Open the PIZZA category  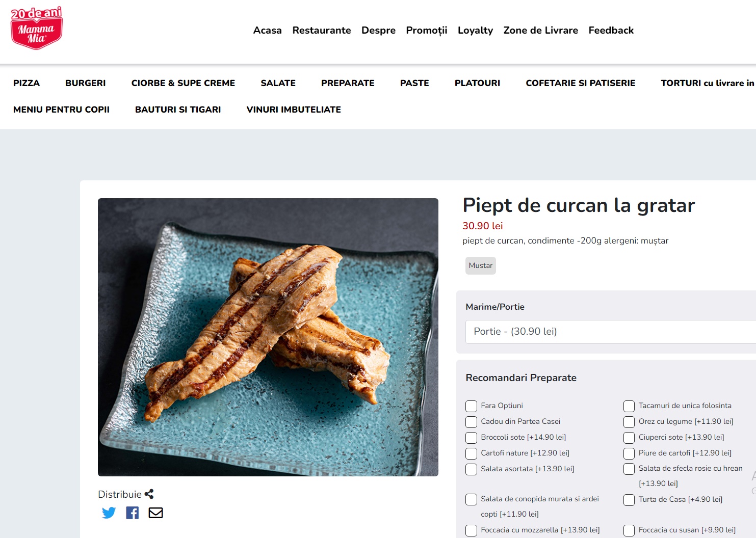pyautogui.click(x=27, y=83)
